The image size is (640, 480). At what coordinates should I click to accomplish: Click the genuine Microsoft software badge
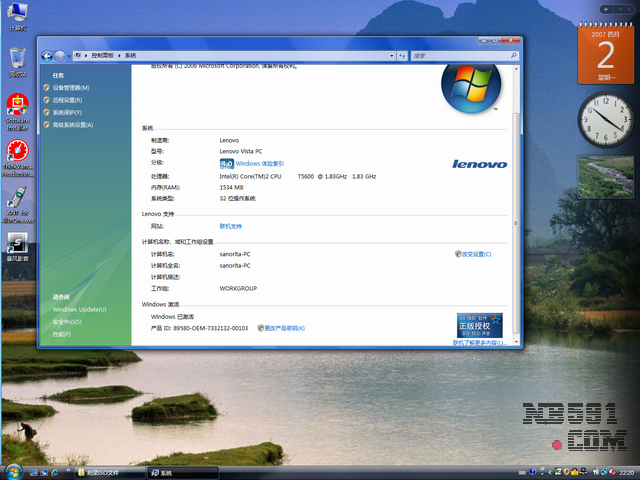(479, 324)
